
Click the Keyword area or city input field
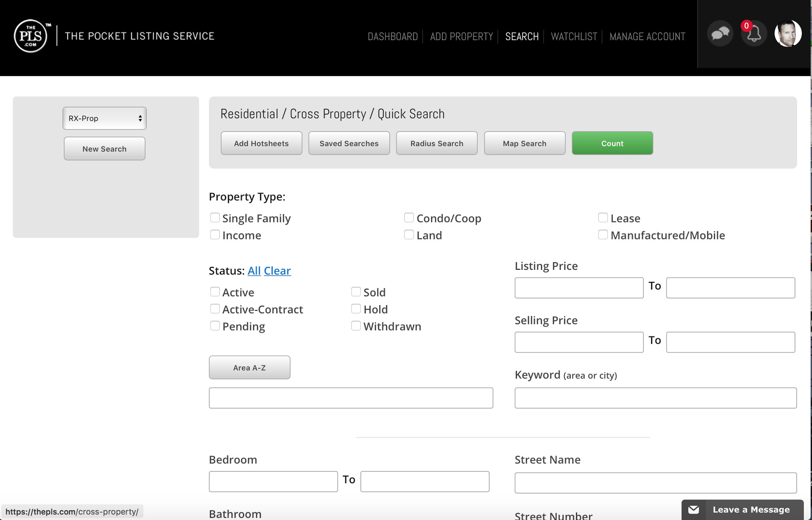(x=655, y=397)
